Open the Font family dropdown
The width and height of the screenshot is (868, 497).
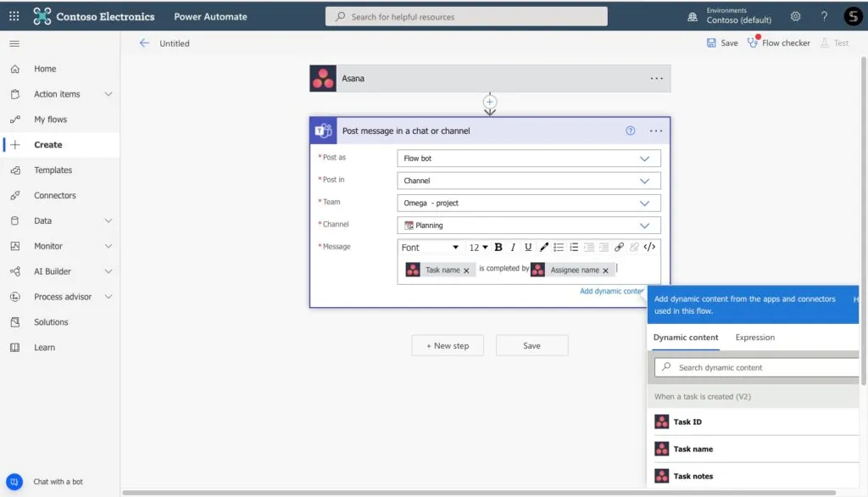[x=430, y=247]
